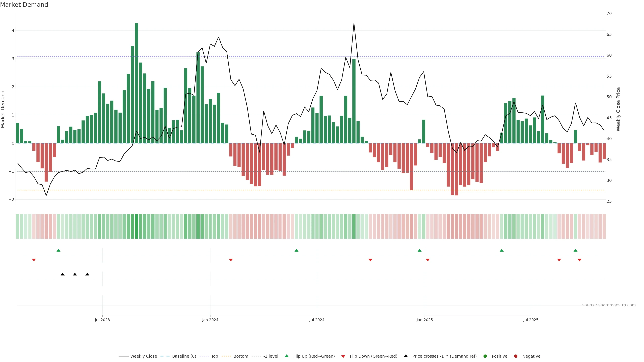Select the leftmost green flip-up triangle marker

59,251
